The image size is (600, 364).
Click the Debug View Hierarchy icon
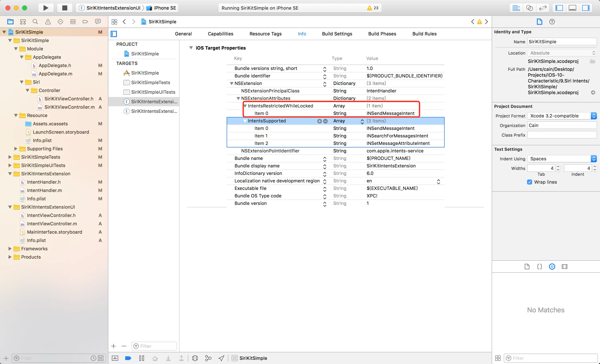pyautogui.click(x=195, y=358)
